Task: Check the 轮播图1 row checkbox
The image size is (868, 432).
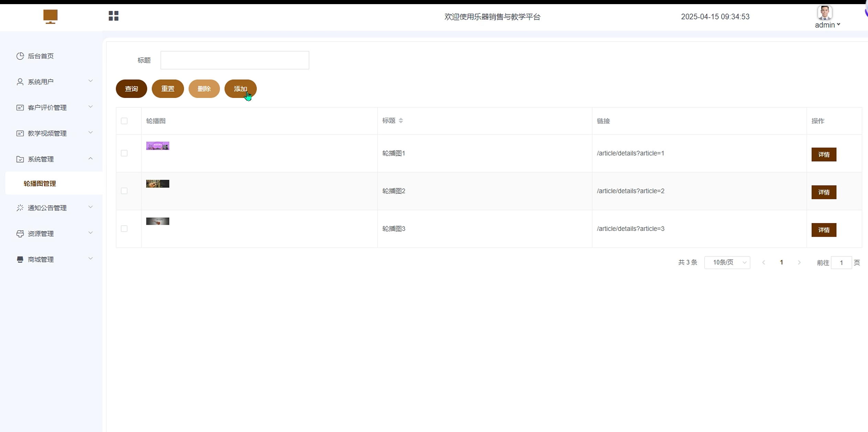Action: coord(124,153)
